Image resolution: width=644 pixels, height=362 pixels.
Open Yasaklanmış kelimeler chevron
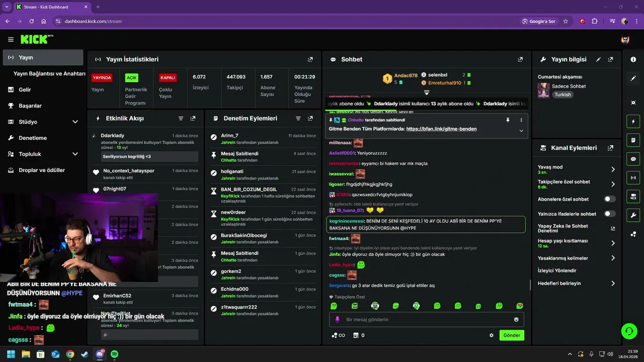point(613,258)
